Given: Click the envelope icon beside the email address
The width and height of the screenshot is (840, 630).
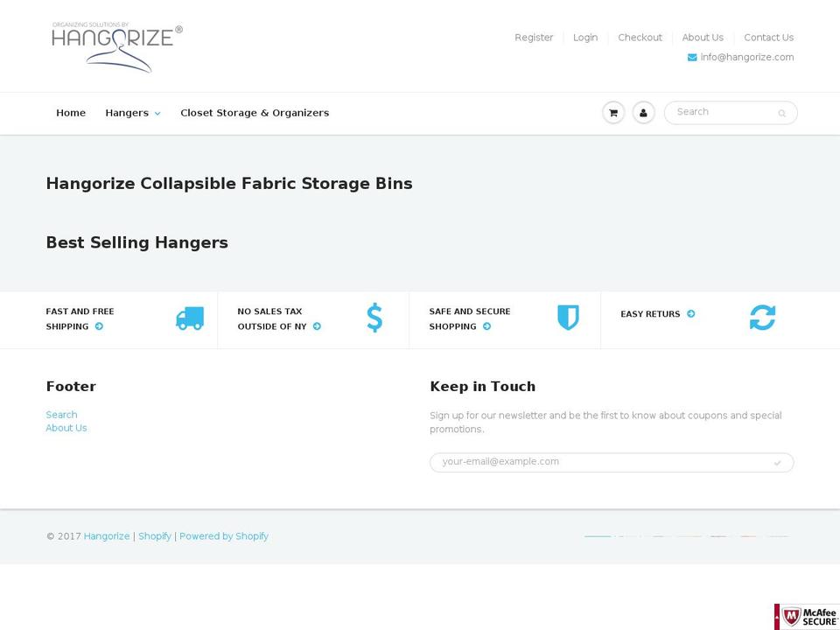Looking at the screenshot, I should click(690, 57).
